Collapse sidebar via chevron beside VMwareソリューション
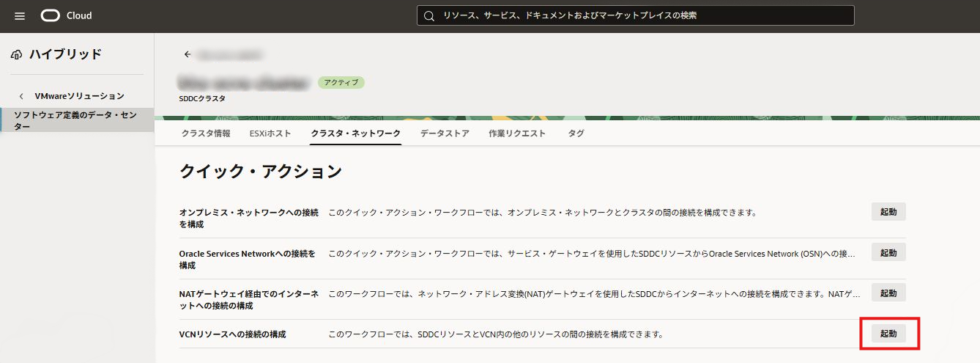The width and height of the screenshot is (980, 363). (x=21, y=96)
